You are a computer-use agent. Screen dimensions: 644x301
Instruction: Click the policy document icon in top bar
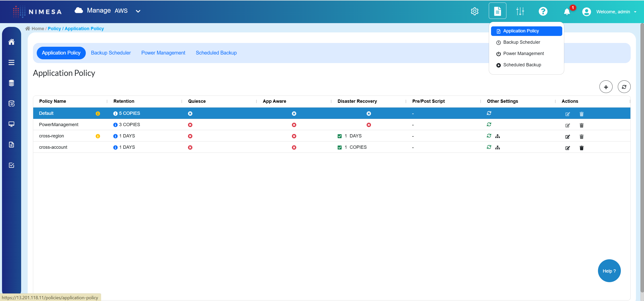[x=497, y=11]
